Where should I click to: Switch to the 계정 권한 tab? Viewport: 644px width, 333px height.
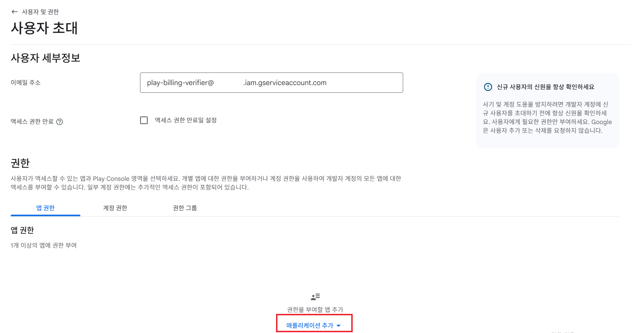click(x=115, y=208)
